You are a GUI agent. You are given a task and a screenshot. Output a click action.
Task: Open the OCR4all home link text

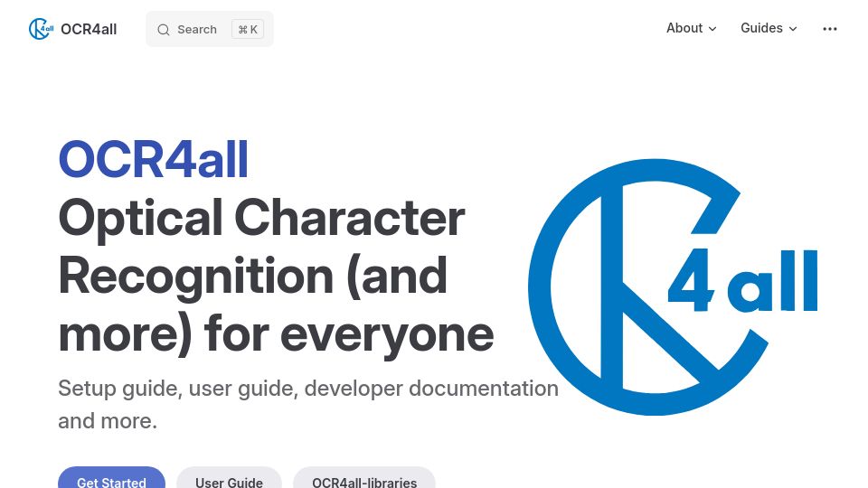(89, 29)
